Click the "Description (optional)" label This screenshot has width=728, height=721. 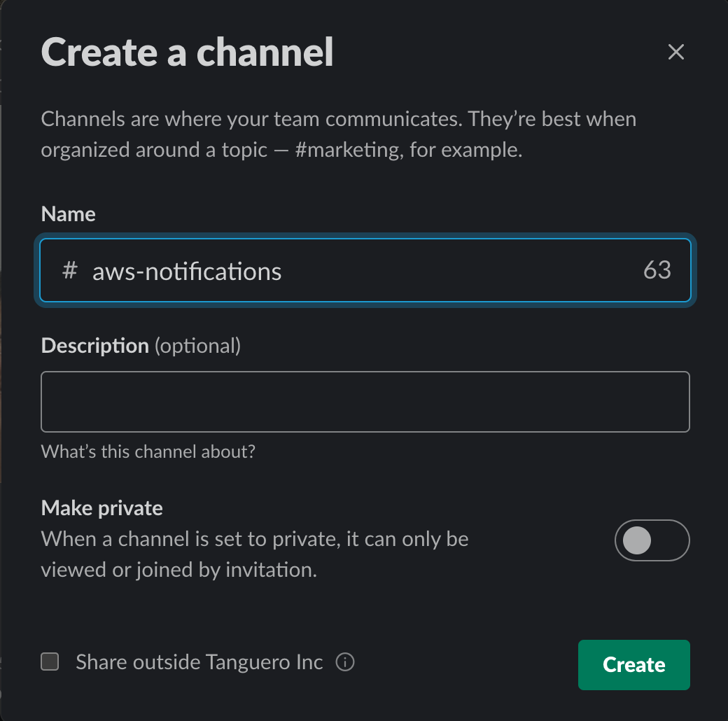coord(141,345)
